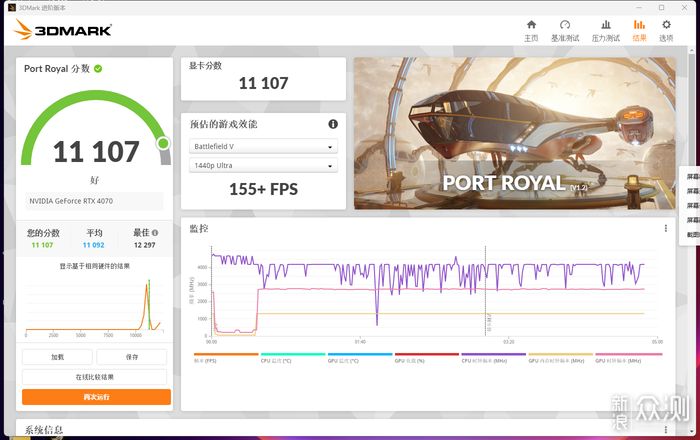The height and width of the screenshot is (440, 700).
Task: Click the 平均 value 11 092
Action: [93, 245]
